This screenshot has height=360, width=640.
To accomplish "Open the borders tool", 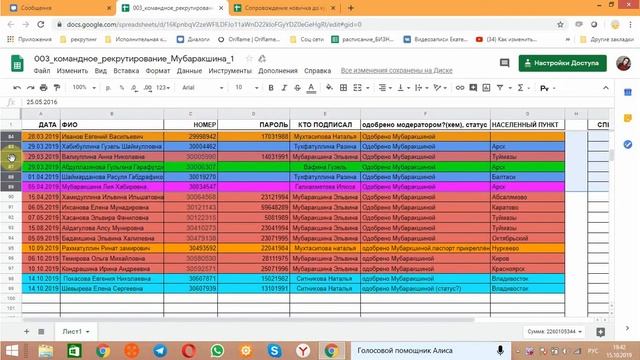I will point(343,88).
